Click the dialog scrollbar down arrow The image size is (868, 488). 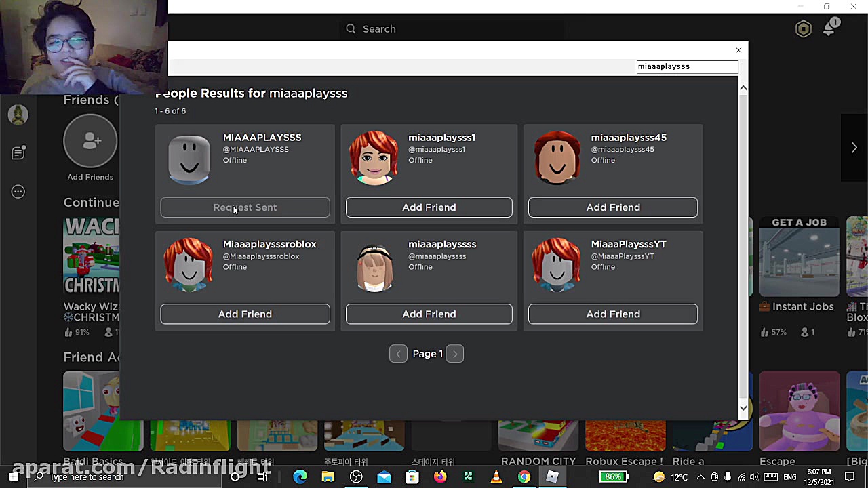(743, 408)
